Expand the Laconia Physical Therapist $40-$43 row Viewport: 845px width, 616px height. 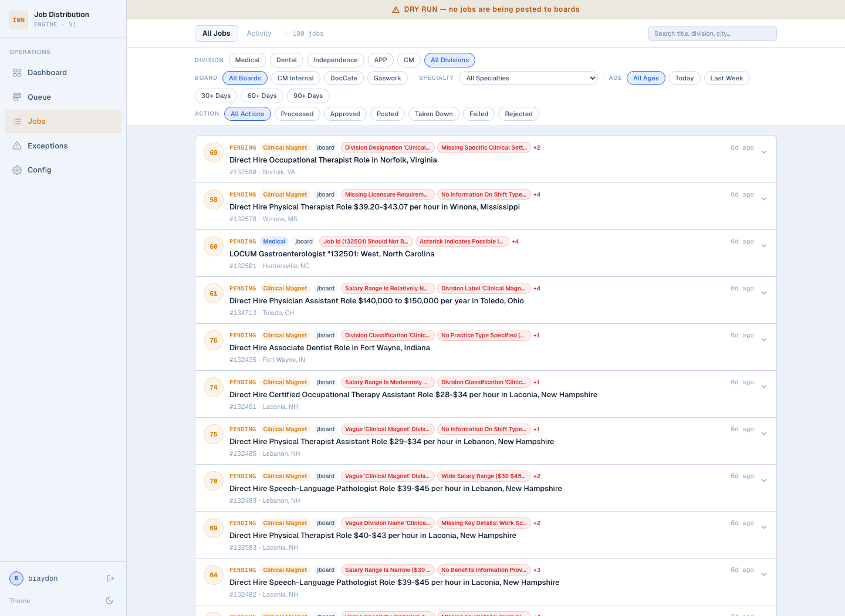click(x=764, y=528)
